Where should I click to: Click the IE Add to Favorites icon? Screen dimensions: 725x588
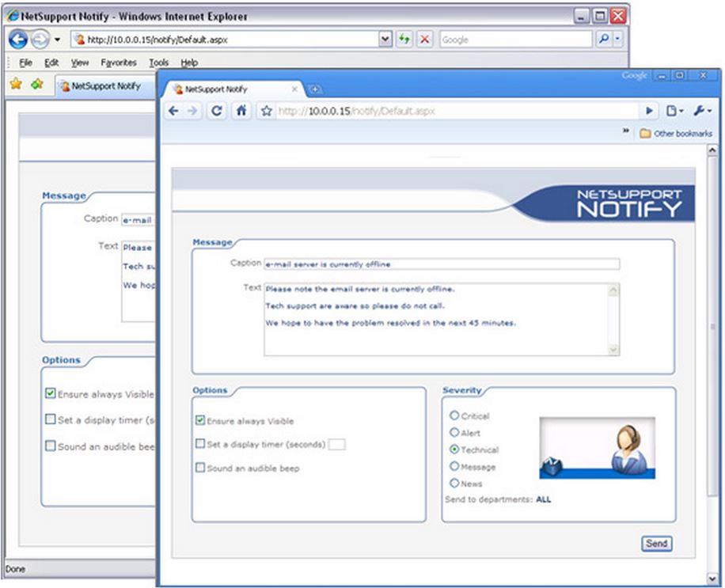tap(37, 84)
